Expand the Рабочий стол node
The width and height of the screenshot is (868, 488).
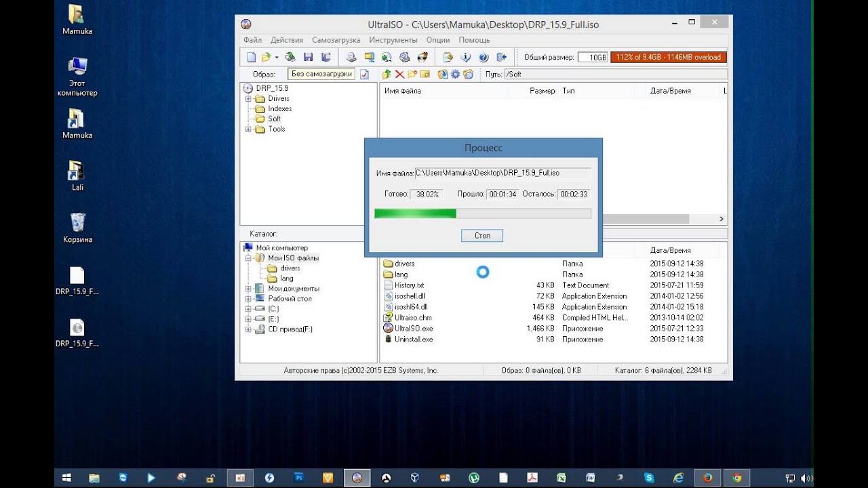tap(248, 299)
